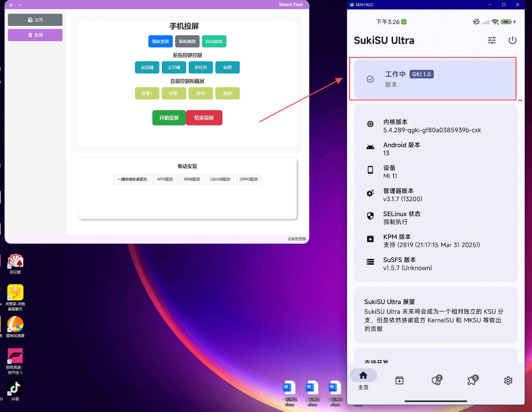The image size is (532, 412).
Task: Select 主页 in the Smart Tool sidebar
Action: (35, 20)
